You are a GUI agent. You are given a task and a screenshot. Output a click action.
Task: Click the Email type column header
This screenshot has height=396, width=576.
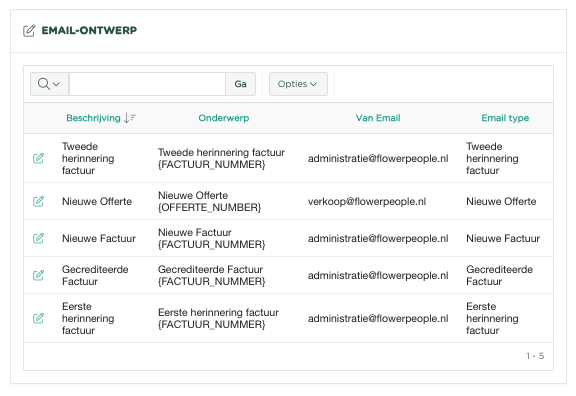(505, 118)
